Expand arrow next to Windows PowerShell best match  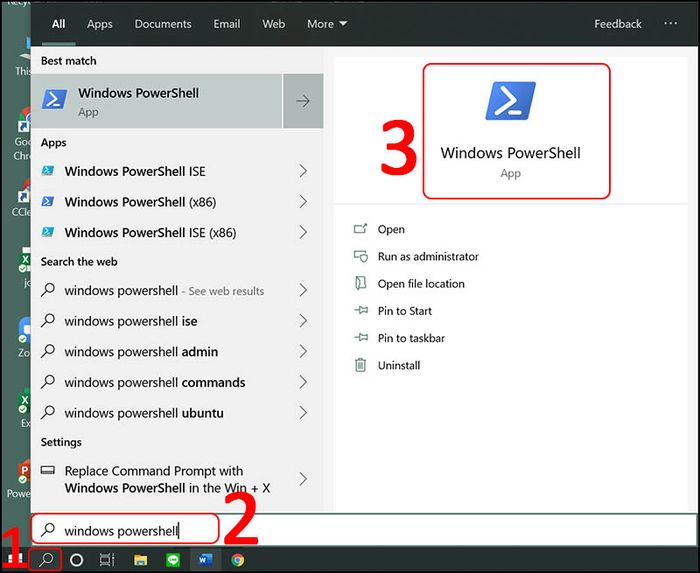[x=303, y=101]
